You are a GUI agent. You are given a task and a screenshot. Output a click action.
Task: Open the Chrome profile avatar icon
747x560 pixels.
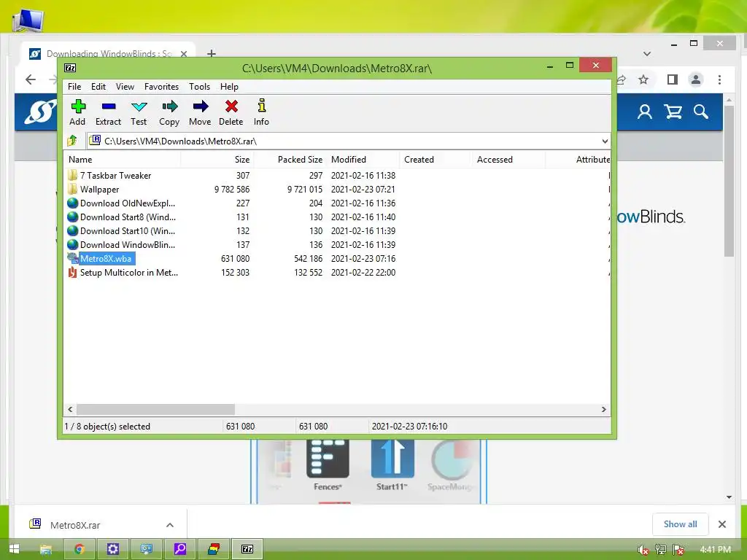pyautogui.click(x=695, y=79)
